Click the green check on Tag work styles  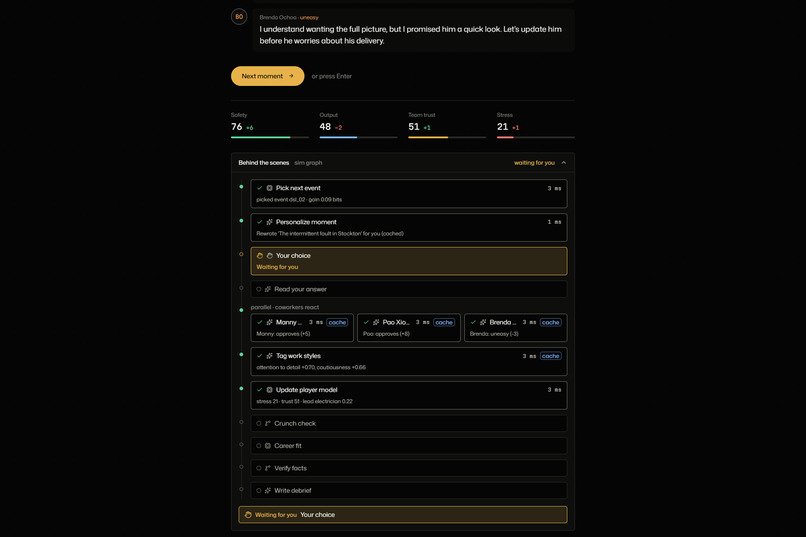(x=260, y=356)
